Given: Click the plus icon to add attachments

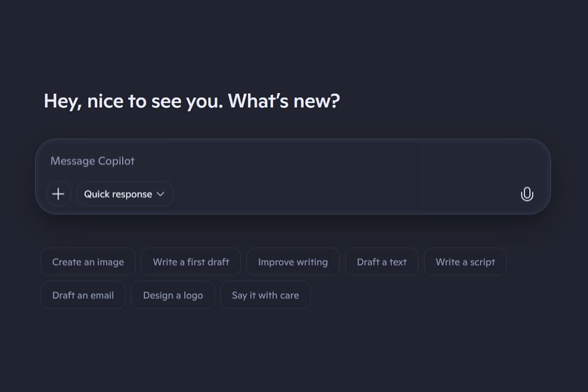Looking at the screenshot, I should (58, 194).
